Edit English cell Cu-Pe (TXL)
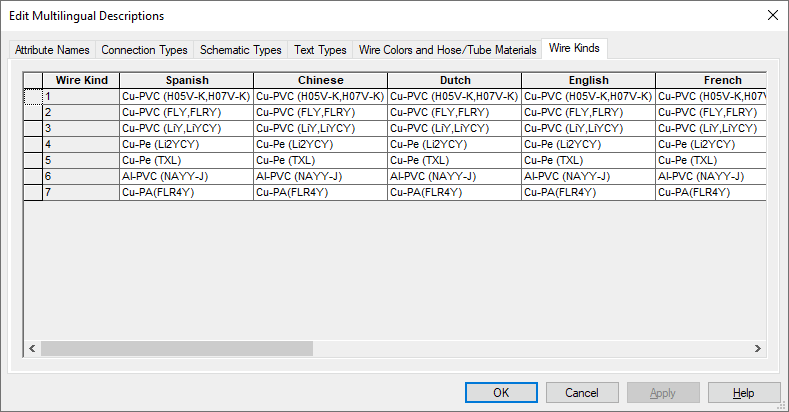Screen dimensions: 789x412 point(589,160)
